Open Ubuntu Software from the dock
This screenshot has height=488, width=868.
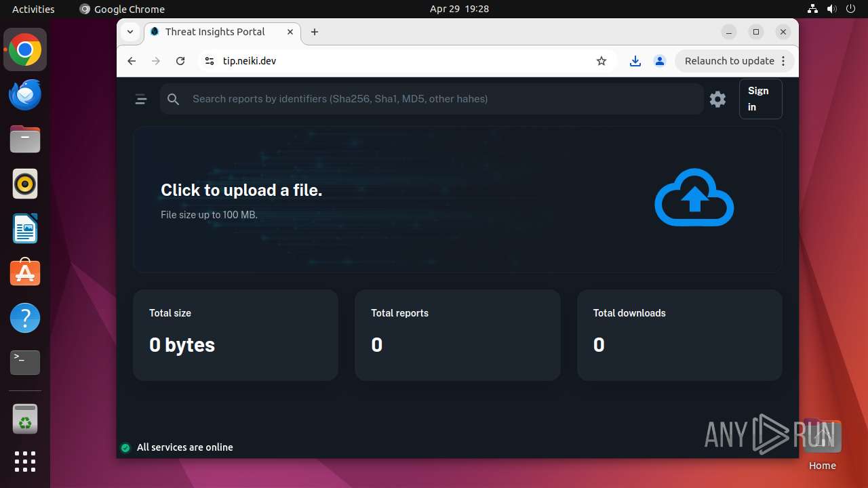tap(25, 273)
